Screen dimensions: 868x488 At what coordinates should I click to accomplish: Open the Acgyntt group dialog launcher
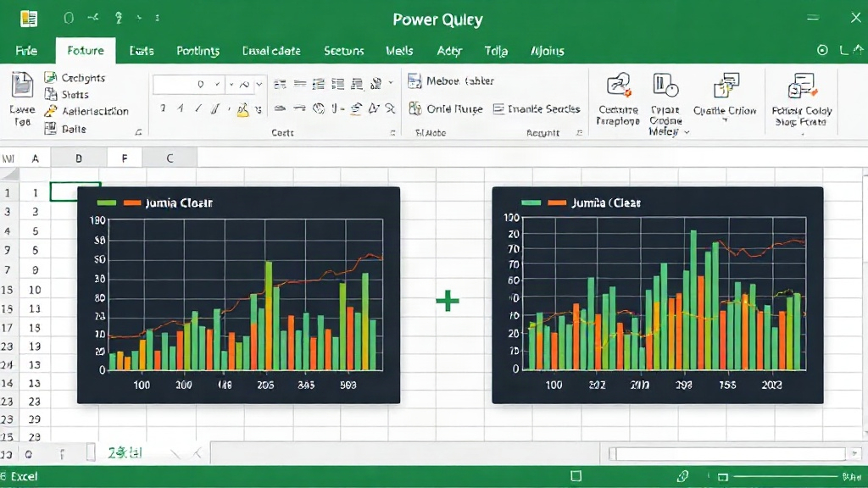click(579, 133)
